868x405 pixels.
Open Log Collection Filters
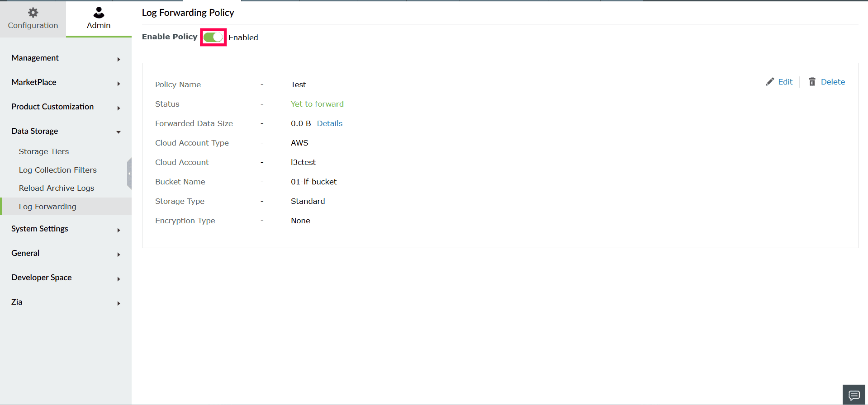click(58, 170)
